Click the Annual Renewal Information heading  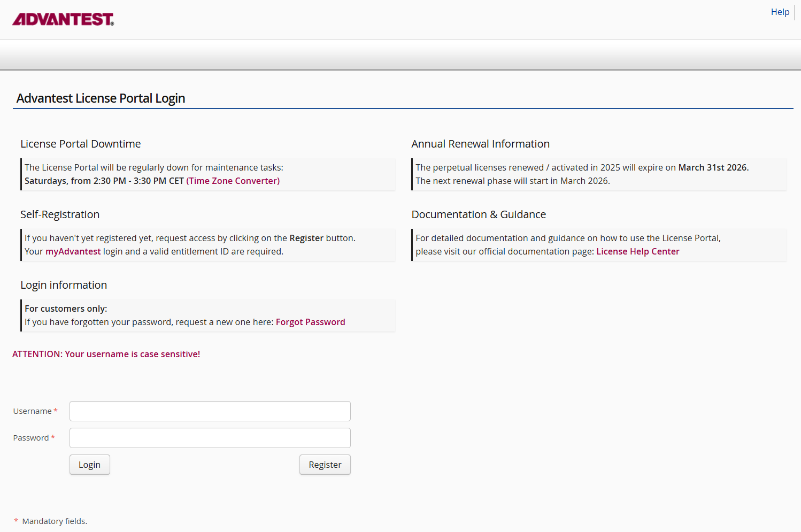pyautogui.click(x=480, y=144)
